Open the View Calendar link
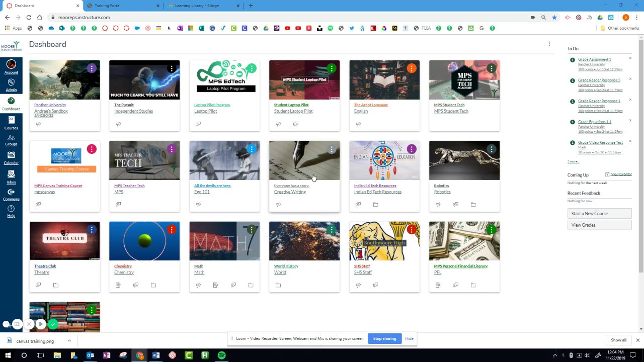 pos(621,174)
